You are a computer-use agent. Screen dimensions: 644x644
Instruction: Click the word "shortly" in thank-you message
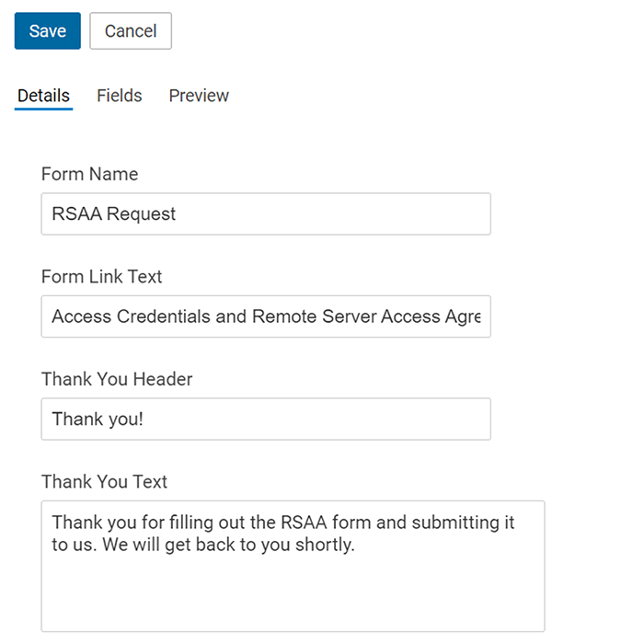(x=323, y=545)
